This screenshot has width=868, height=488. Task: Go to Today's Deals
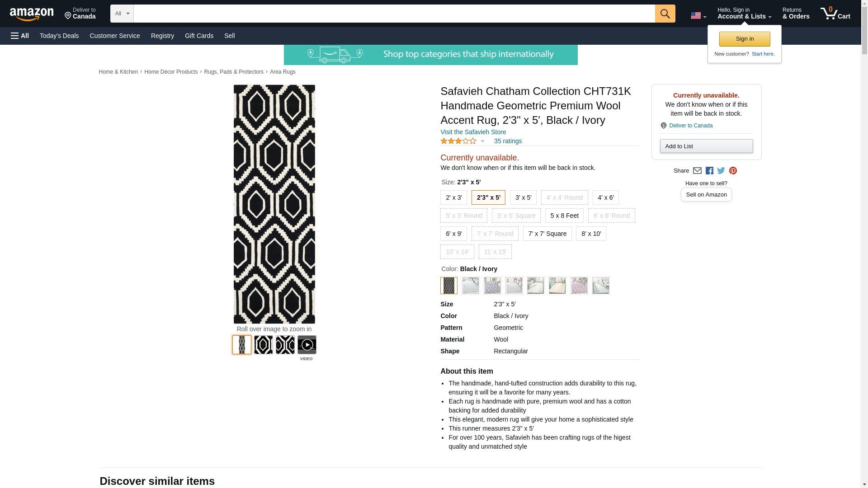click(x=59, y=36)
